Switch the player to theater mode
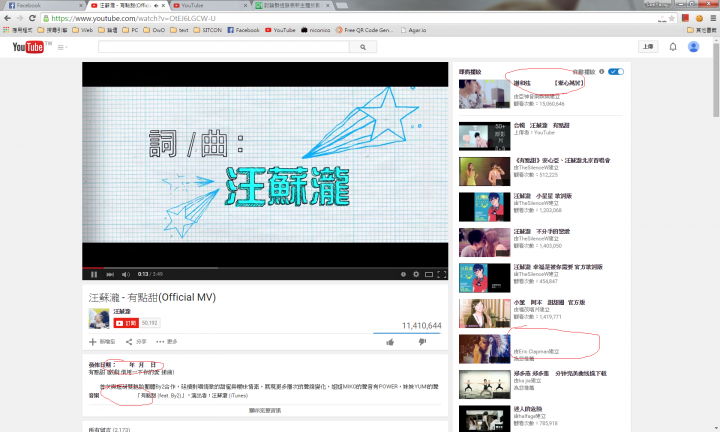Image resolution: width=720 pixels, height=432 pixels. coord(429,274)
